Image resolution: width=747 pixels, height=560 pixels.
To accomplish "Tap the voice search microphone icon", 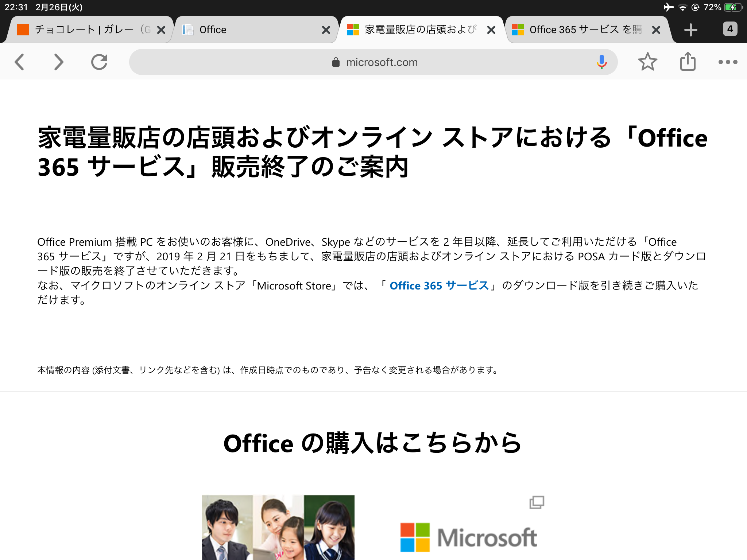I will 601,62.
